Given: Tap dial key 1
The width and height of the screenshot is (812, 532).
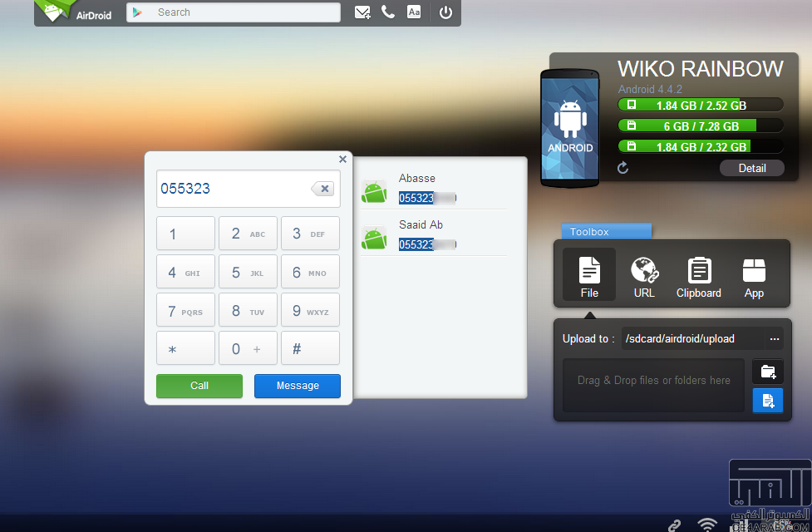Looking at the screenshot, I should (185, 234).
